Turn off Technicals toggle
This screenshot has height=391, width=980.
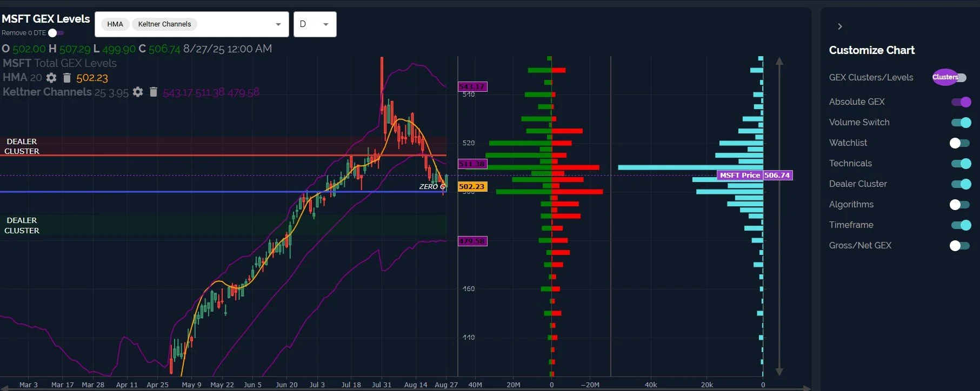click(961, 164)
